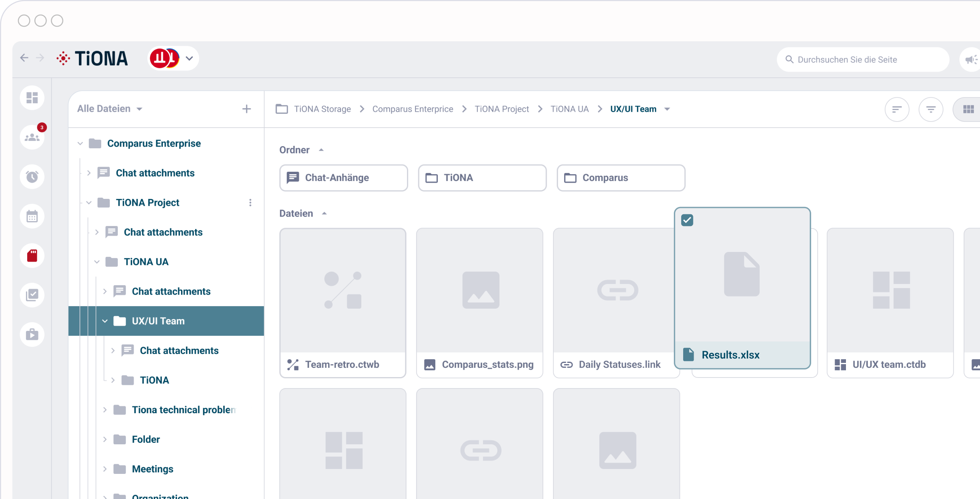
Task: Expand the Folder tree node chevron
Action: pos(105,439)
